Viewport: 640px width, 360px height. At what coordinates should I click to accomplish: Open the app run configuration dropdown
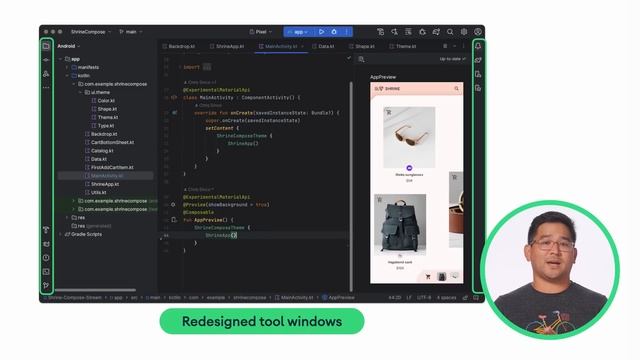298,32
